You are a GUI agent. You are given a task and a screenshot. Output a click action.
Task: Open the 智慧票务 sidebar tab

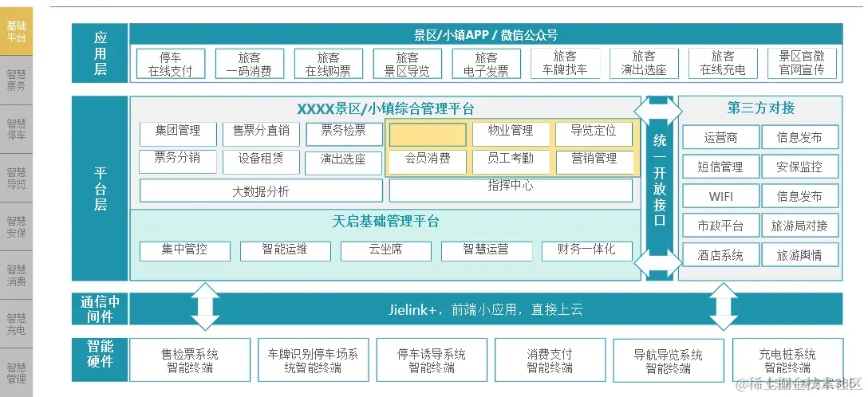pos(16,81)
